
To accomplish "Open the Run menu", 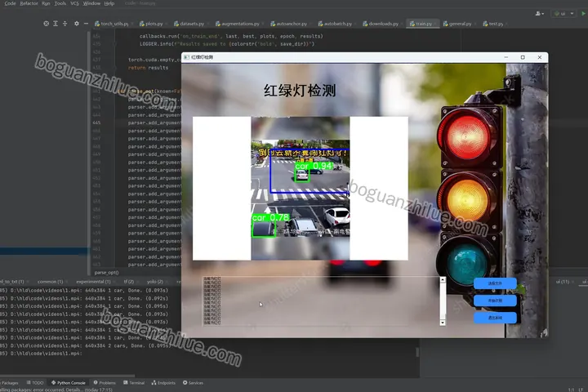I will (46, 3).
